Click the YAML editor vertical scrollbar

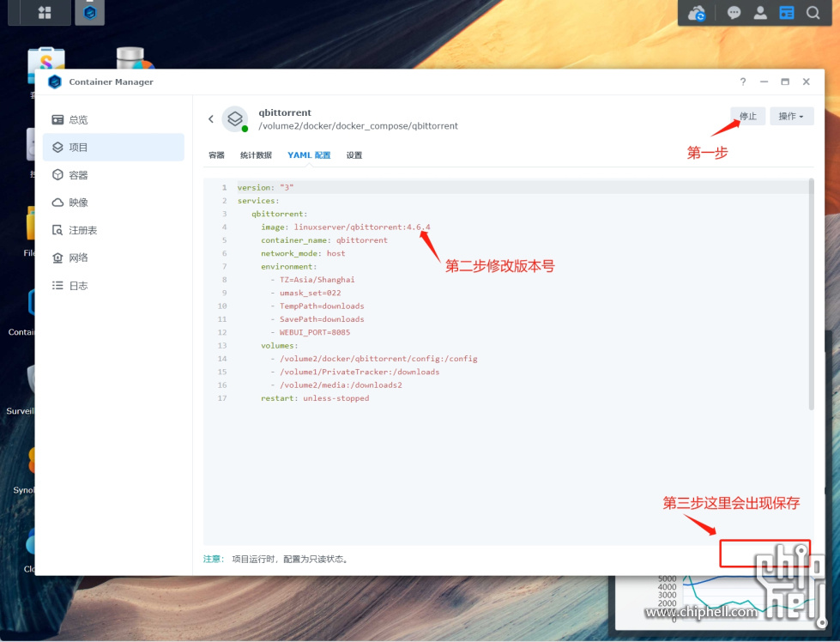pos(811,294)
